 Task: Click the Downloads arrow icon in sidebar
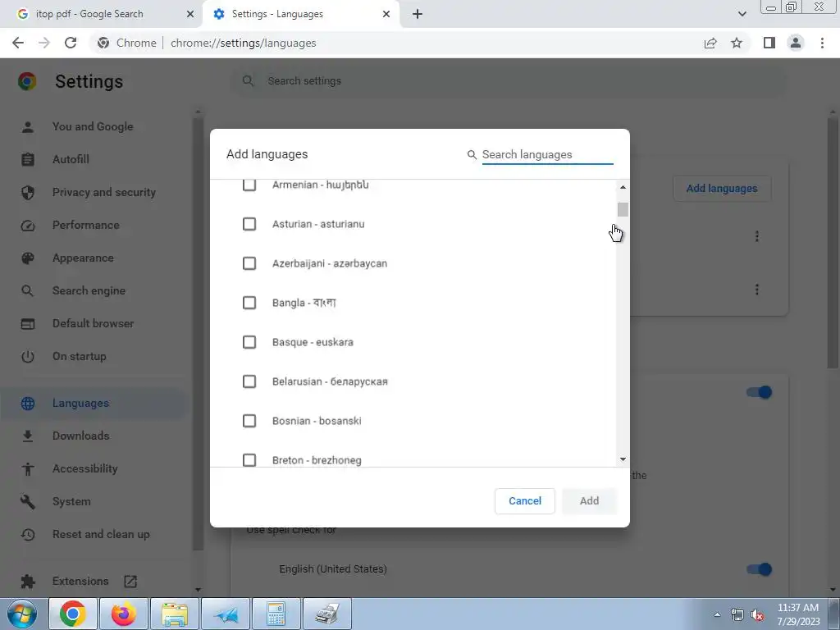pos(28,436)
